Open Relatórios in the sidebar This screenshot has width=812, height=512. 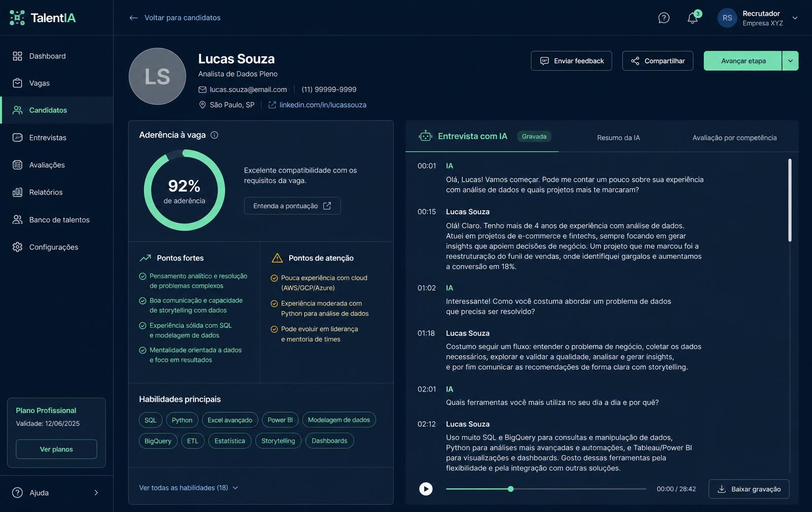tap(57, 192)
